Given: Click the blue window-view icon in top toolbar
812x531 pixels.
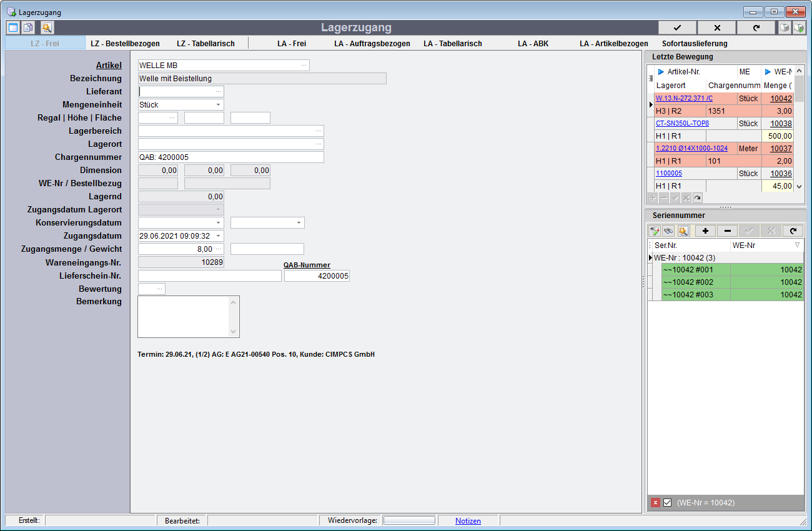Looking at the screenshot, I should (12, 27).
